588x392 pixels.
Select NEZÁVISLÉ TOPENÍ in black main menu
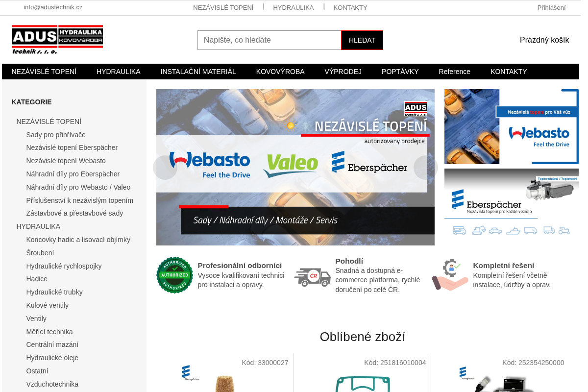44,72
